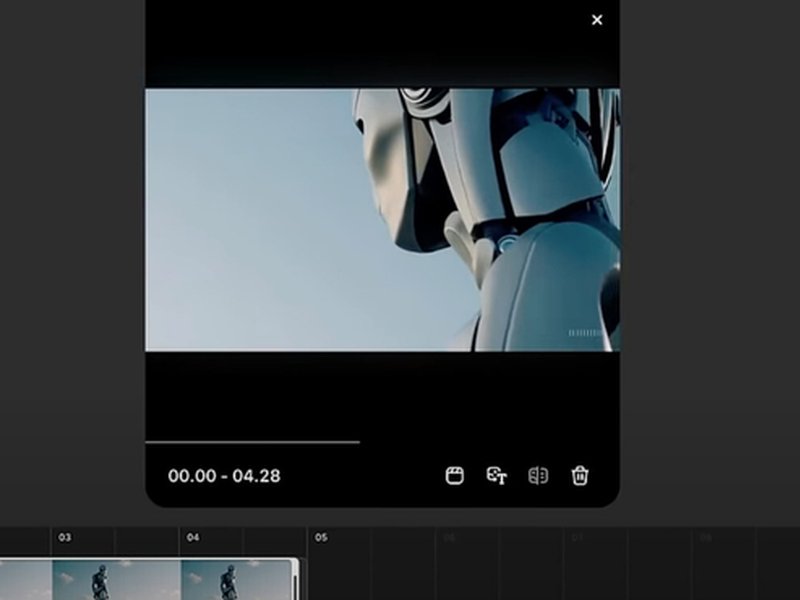Open the text/caption edit icon
This screenshot has width=800, height=600.
pyautogui.click(x=496, y=476)
